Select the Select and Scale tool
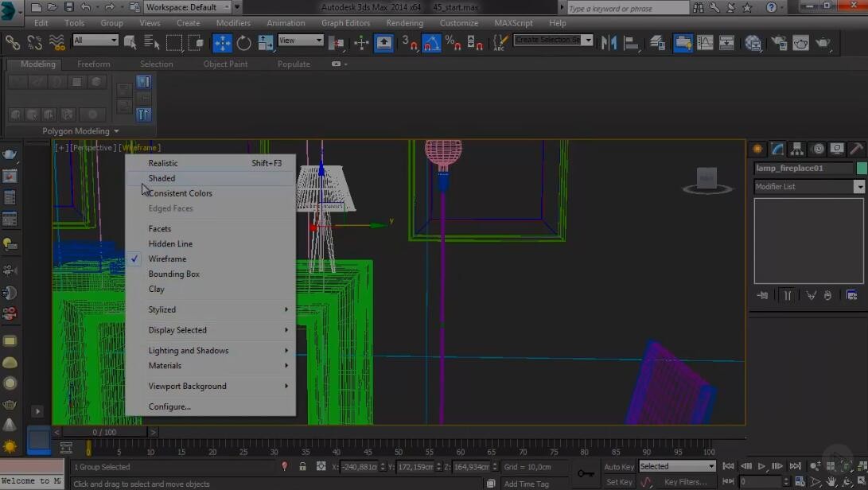Image resolution: width=868 pixels, height=490 pixels. tap(265, 43)
